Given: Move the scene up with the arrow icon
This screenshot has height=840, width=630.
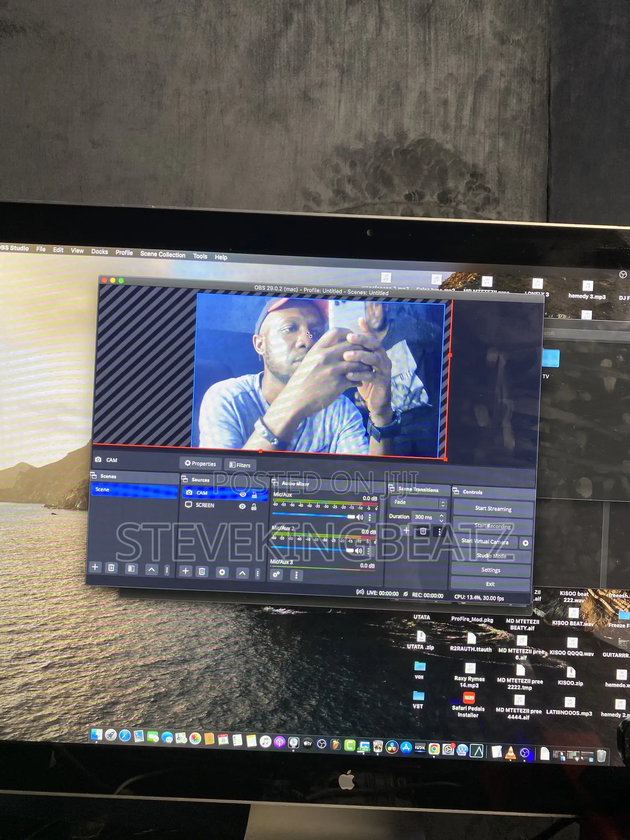Looking at the screenshot, I should click(x=152, y=569).
